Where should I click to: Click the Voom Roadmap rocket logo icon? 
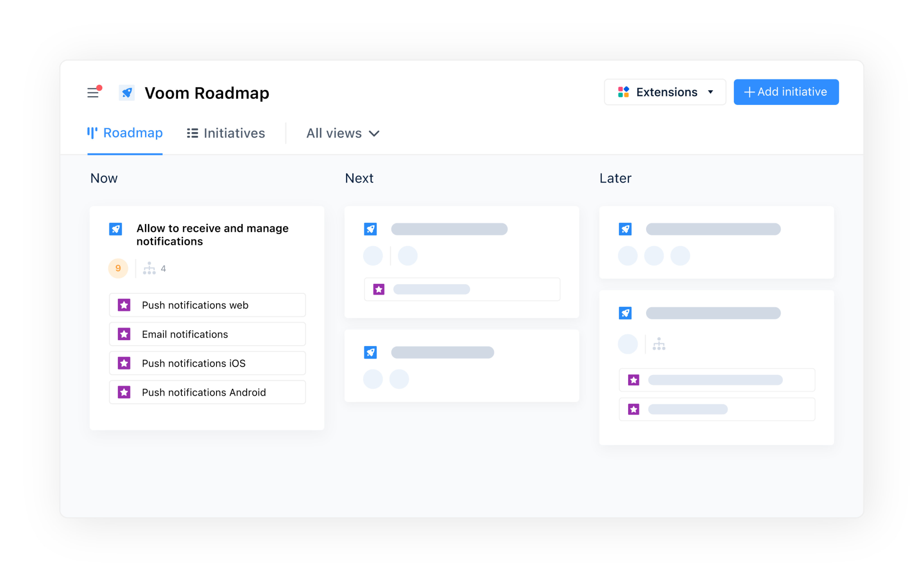(x=127, y=92)
